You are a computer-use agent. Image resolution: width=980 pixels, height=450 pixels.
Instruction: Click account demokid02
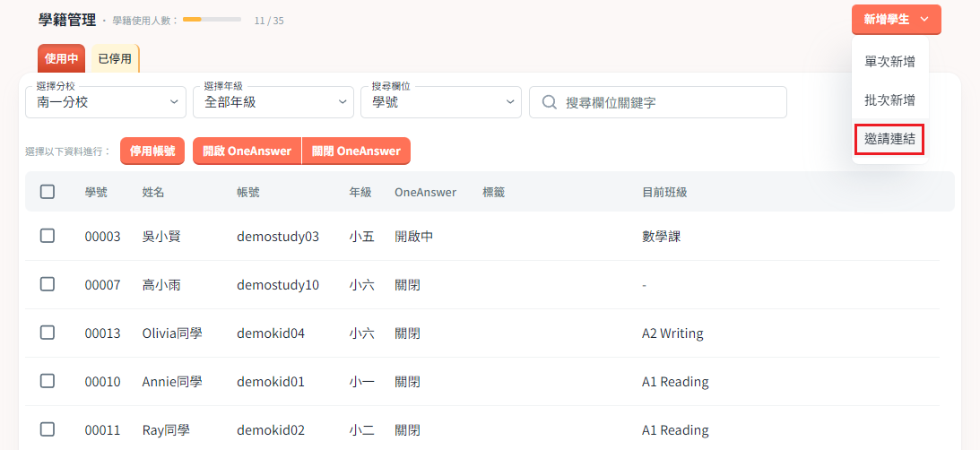(271, 430)
